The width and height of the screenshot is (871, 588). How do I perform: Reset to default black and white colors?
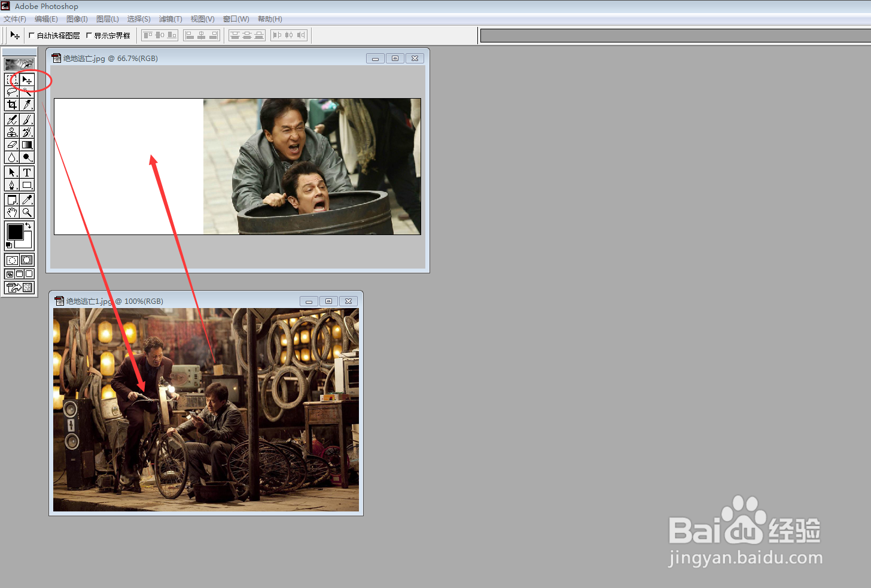pos(8,245)
